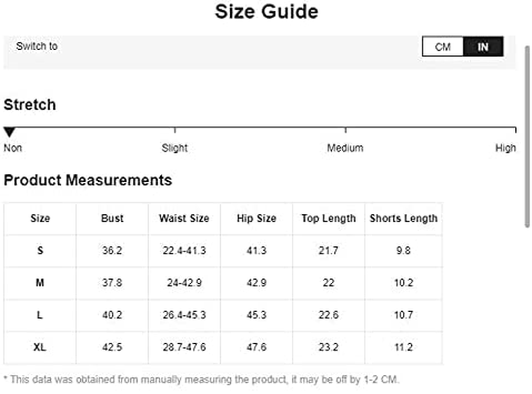Select the size XL row label

click(x=40, y=347)
